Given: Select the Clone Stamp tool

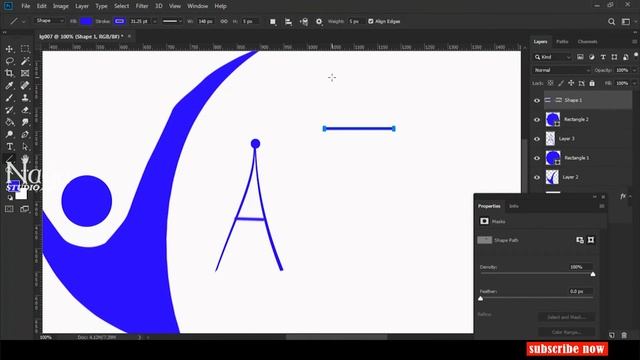Looking at the screenshot, I should [x=25, y=98].
